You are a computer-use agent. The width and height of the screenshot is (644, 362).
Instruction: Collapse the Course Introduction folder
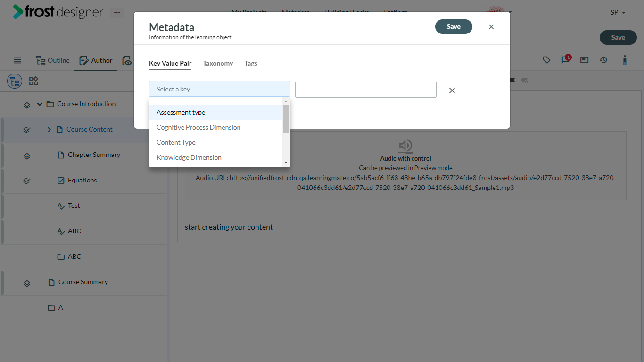tap(40, 104)
